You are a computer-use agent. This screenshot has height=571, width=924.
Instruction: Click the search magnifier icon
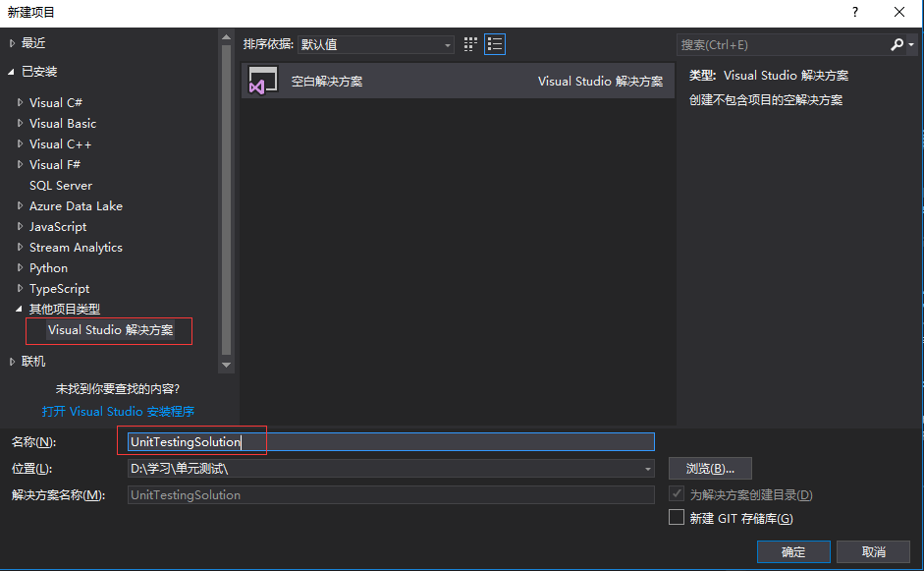[x=897, y=44]
